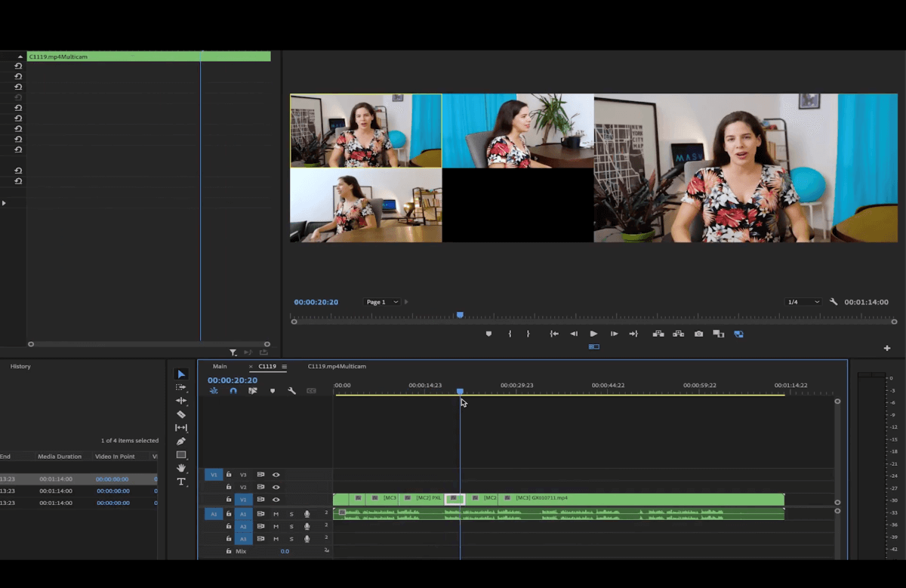Toggle V2 track output eye
This screenshot has height=588, width=906.
pyautogui.click(x=276, y=488)
